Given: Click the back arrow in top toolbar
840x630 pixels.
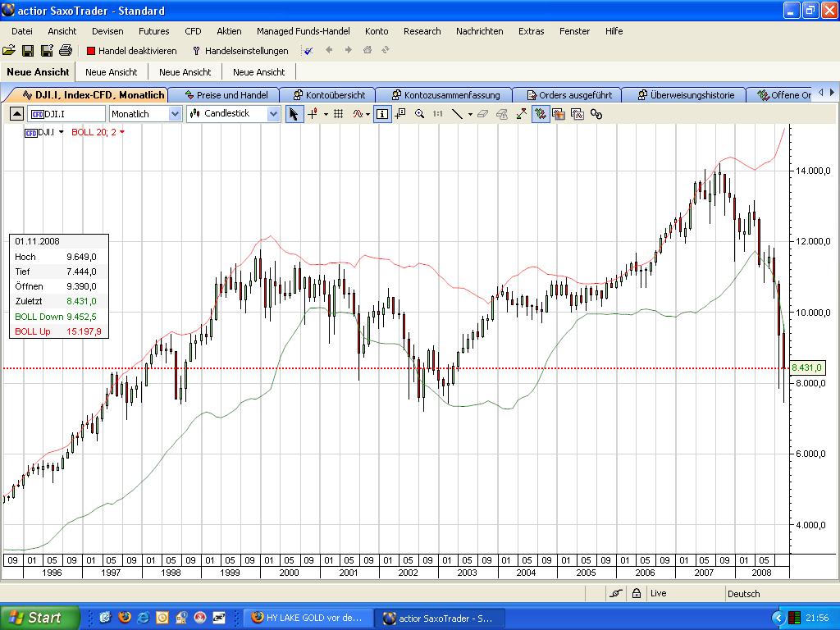Looking at the screenshot, I should click(x=329, y=50).
